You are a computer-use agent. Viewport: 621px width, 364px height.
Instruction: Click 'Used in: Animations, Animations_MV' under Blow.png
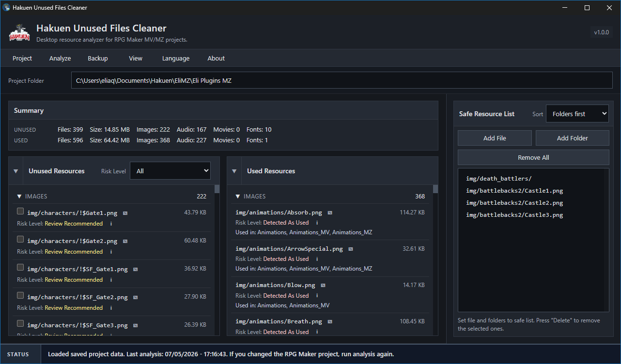tap(282, 305)
